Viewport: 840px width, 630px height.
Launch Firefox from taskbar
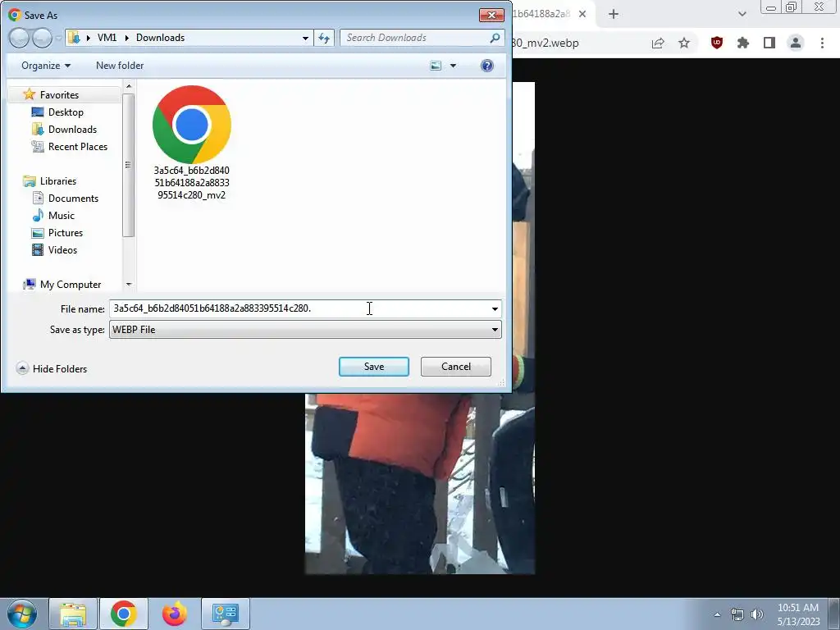pyautogui.click(x=175, y=614)
